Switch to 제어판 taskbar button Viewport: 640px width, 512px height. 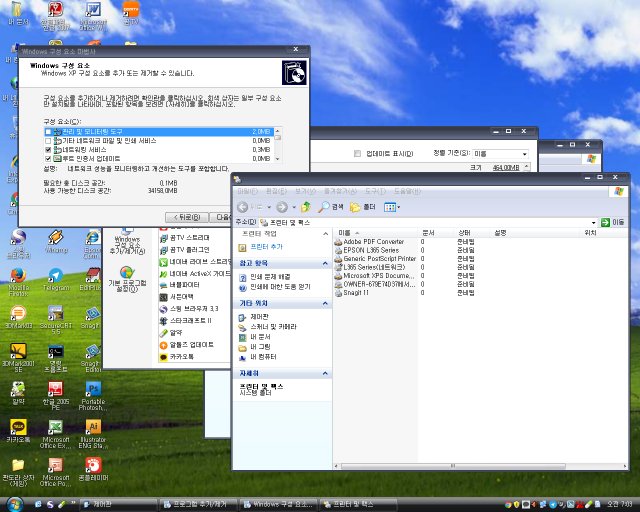[118, 505]
